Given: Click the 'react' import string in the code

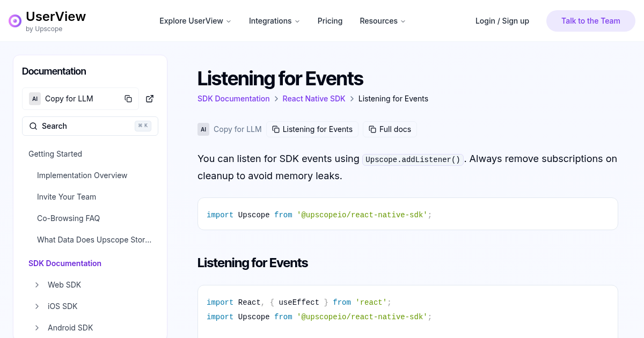Looking at the screenshot, I should (x=371, y=303).
